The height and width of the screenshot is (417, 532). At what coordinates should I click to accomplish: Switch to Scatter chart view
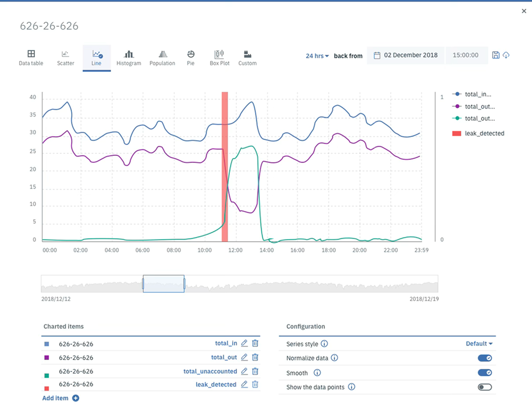(x=66, y=58)
